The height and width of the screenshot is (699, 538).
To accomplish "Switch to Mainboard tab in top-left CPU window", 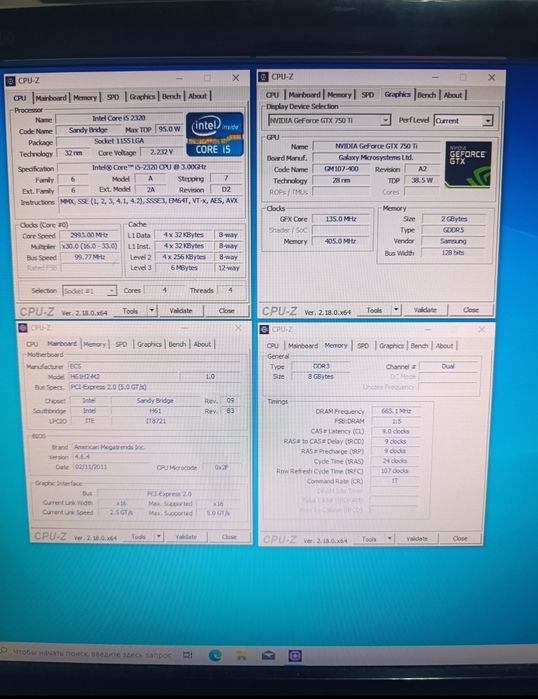I will (51, 98).
